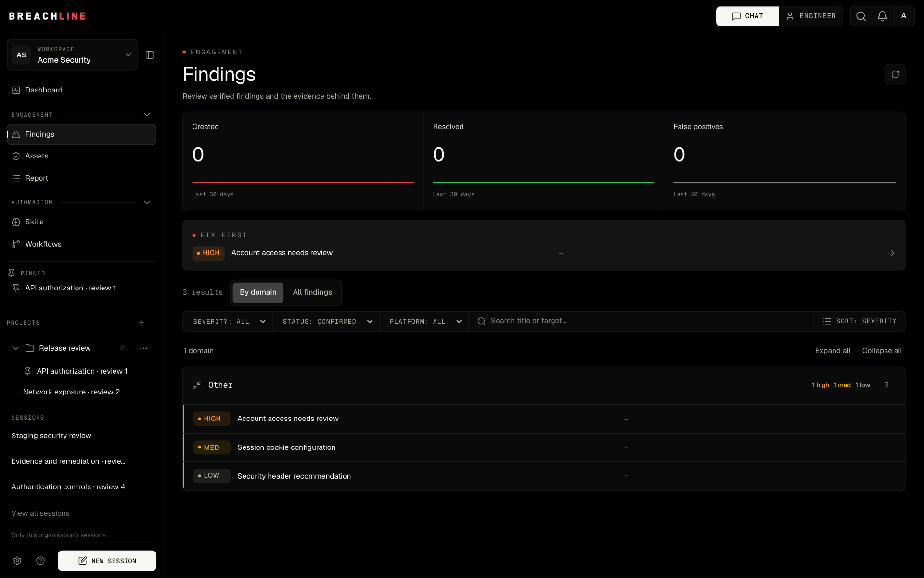Image resolution: width=924 pixels, height=578 pixels.
Task: Add a new project with the plus icon
Action: point(141,323)
